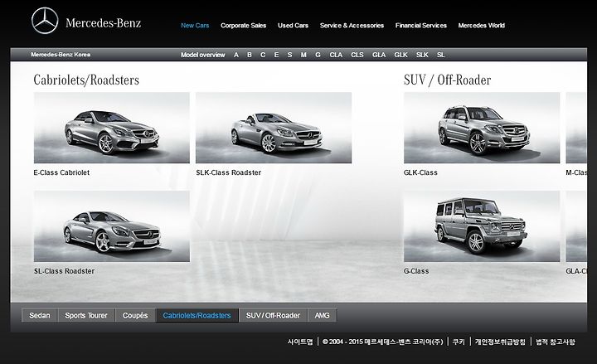The image size is (597, 364).
Task: Click the 2004 - 2015 copyright footer text
Action: coord(382,342)
